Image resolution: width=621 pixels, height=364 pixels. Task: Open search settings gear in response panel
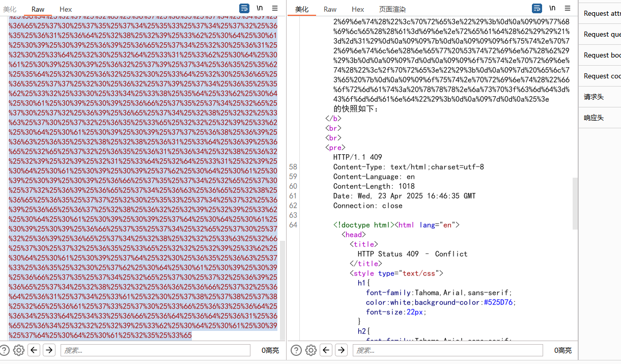311,350
